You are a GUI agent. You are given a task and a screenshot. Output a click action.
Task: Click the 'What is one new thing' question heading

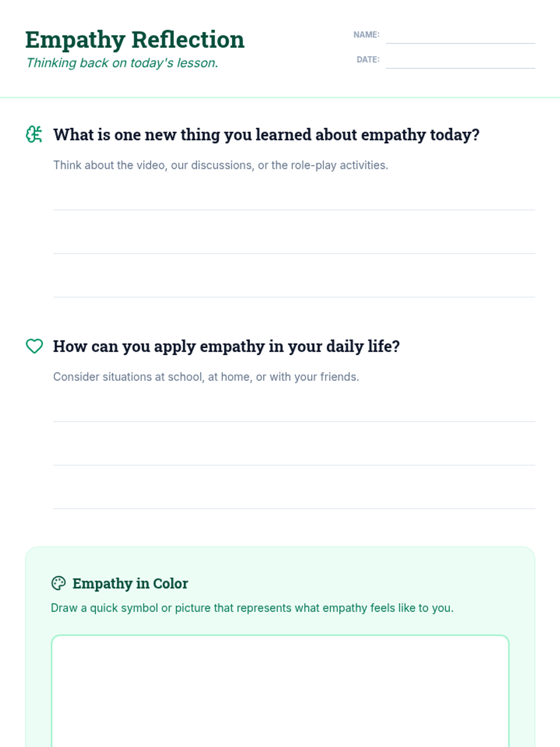[266, 135]
